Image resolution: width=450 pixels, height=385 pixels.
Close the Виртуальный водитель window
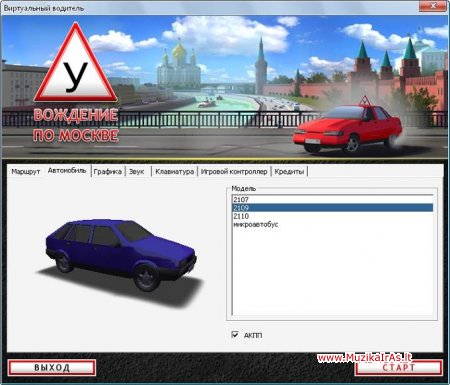pyautogui.click(x=433, y=6)
